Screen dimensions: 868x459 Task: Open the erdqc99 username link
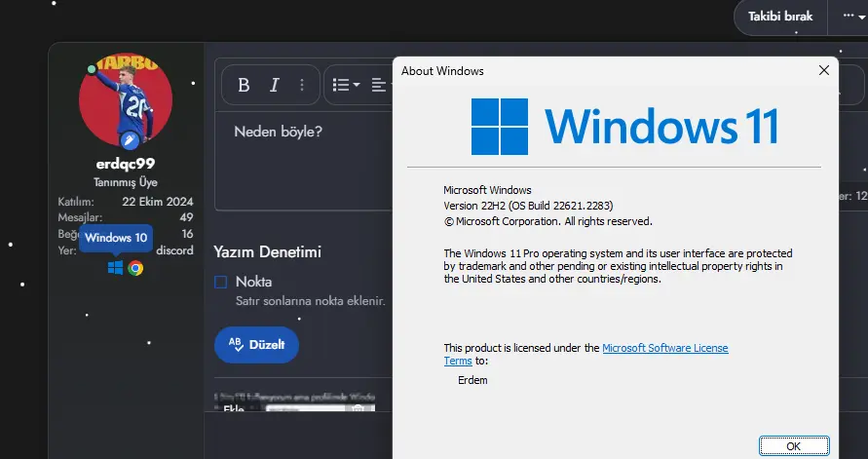click(x=125, y=164)
